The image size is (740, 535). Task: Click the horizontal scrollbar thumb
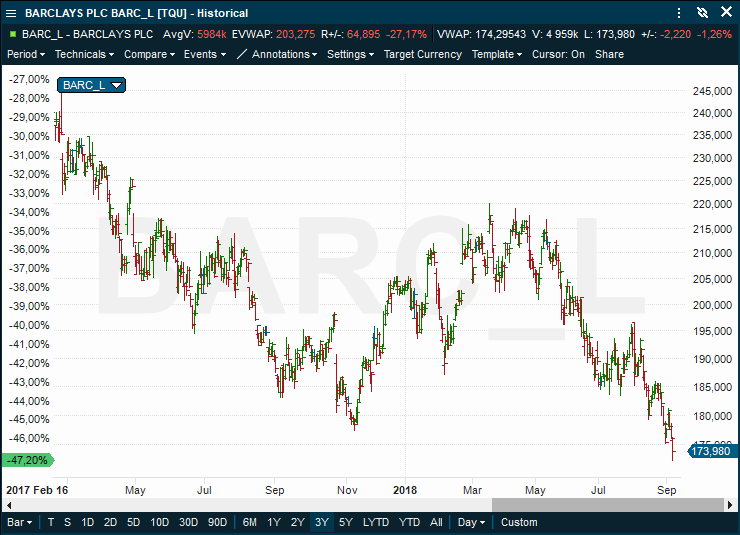pyautogui.click(x=608, y=505)
